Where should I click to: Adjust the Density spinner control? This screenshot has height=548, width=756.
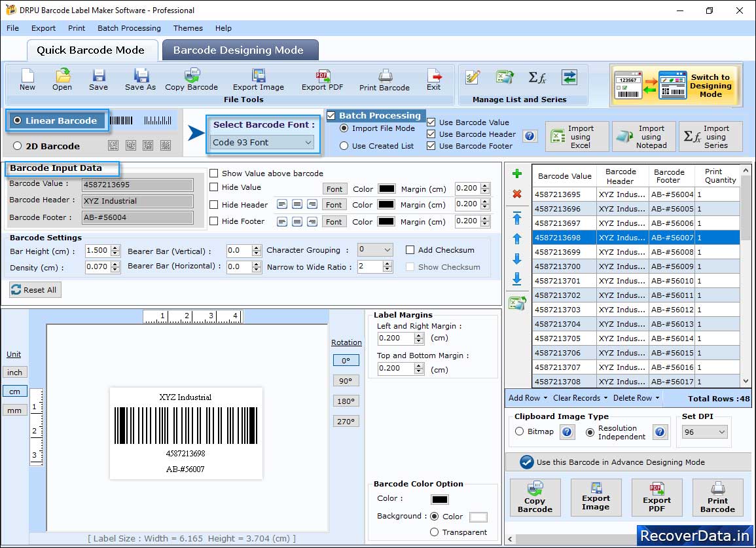tap(115, 266)
